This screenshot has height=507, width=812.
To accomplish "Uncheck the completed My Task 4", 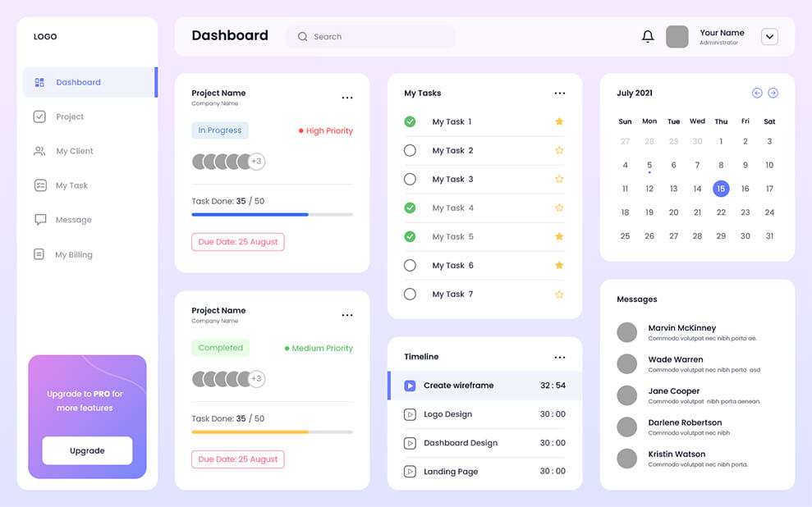I will [x=410, y=208].
